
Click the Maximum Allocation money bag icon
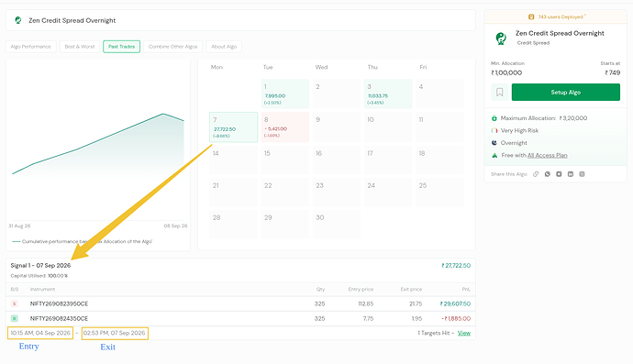(494, 118)
